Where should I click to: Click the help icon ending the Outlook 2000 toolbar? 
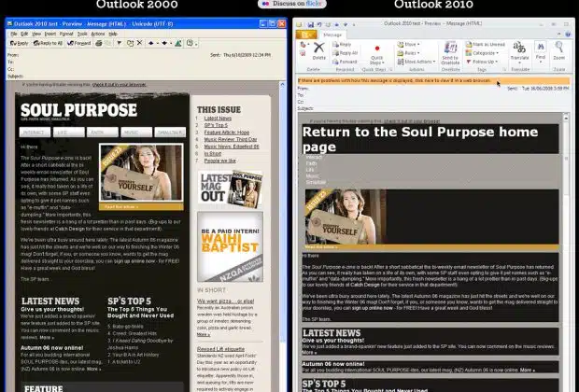[x=190, y=43]
